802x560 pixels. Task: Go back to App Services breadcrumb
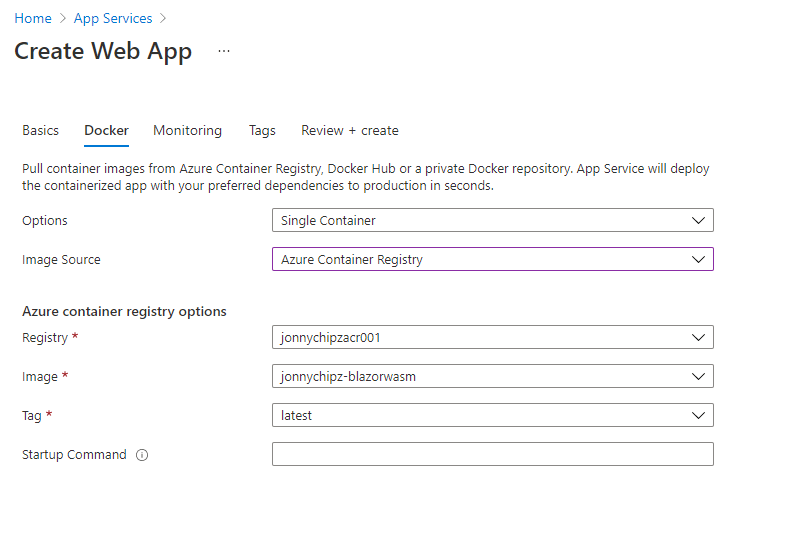(113, 18)
